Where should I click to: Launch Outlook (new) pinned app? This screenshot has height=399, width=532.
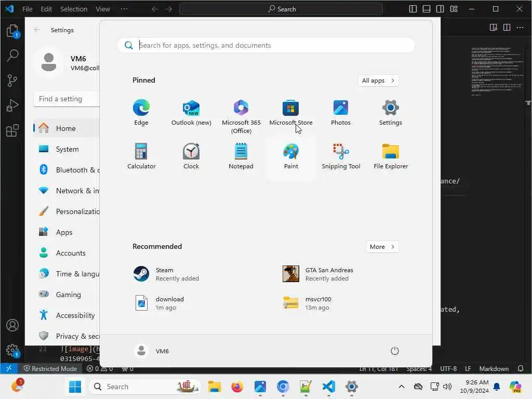[191, 113]
